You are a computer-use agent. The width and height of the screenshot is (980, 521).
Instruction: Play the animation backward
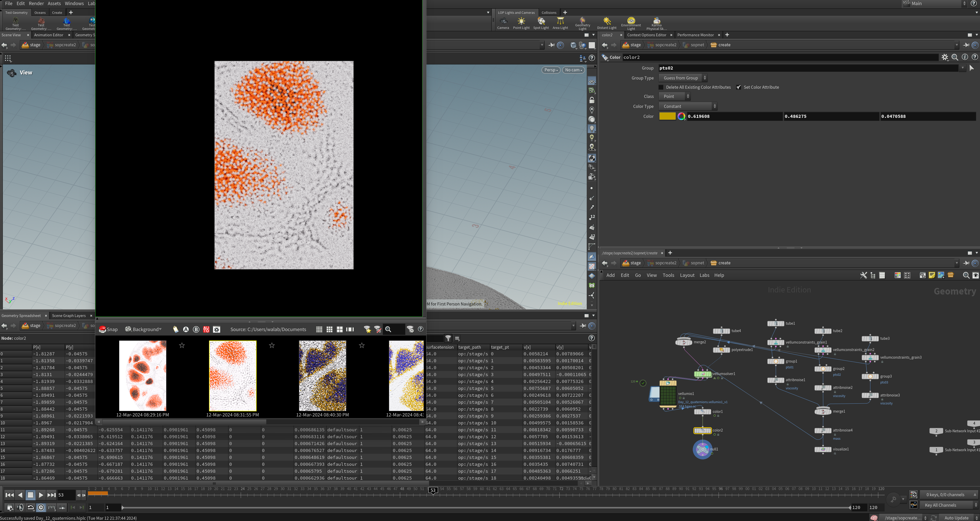pyautogui.click(x=20, y=495)
